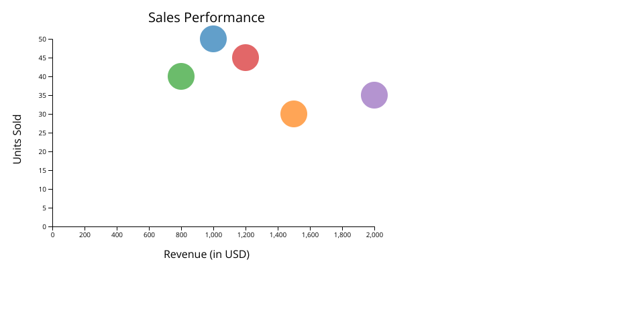
Task: Click the 600 tick label on x-axis
Action: tap(149, 235)
